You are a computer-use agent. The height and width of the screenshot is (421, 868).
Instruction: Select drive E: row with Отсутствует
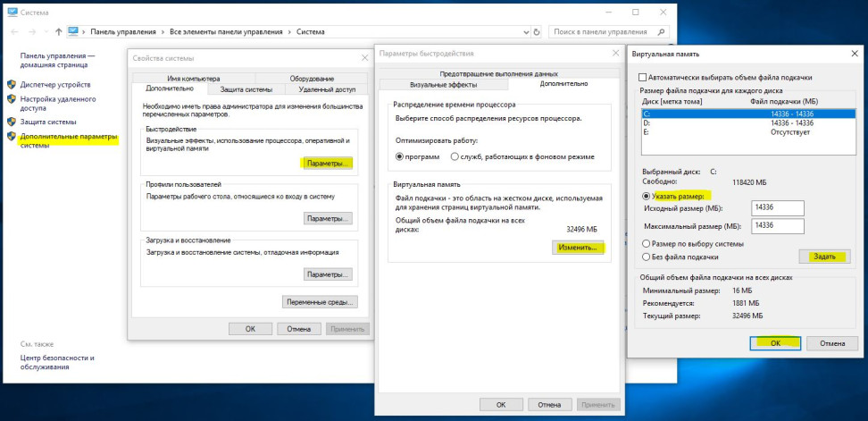(748, 132)
